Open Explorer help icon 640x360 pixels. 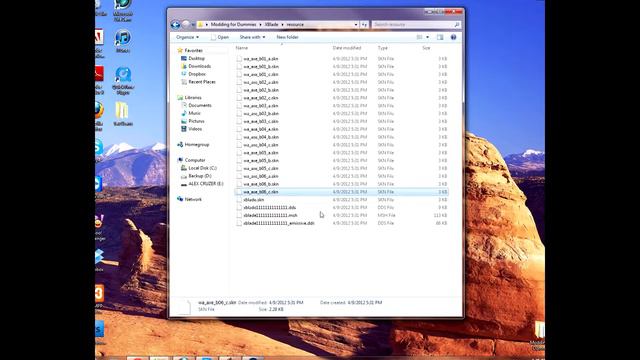(453, 37)
